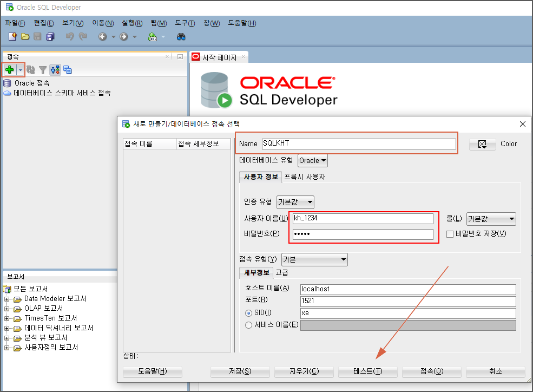Click the 비밀번호 input field
Viewport: 533px width, 392px height.
point(363,234)
